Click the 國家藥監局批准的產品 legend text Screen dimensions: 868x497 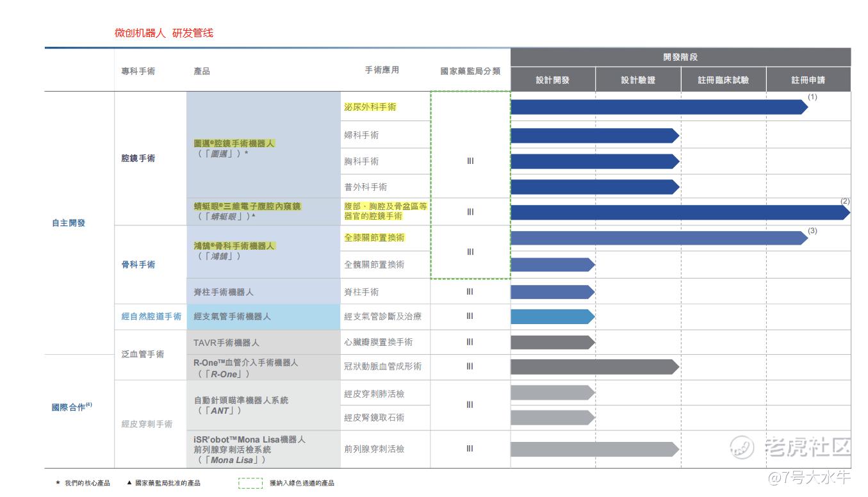[x=168, y=483]
